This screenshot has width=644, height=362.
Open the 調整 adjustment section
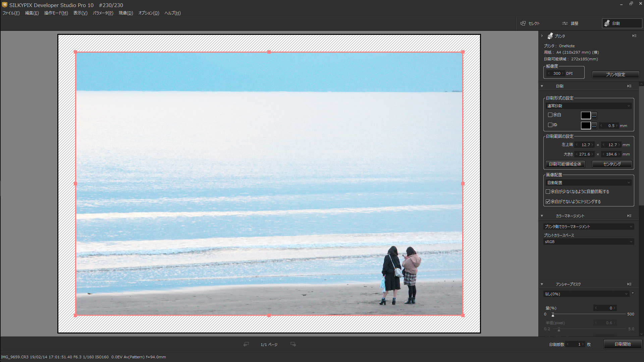click(570, 23)
